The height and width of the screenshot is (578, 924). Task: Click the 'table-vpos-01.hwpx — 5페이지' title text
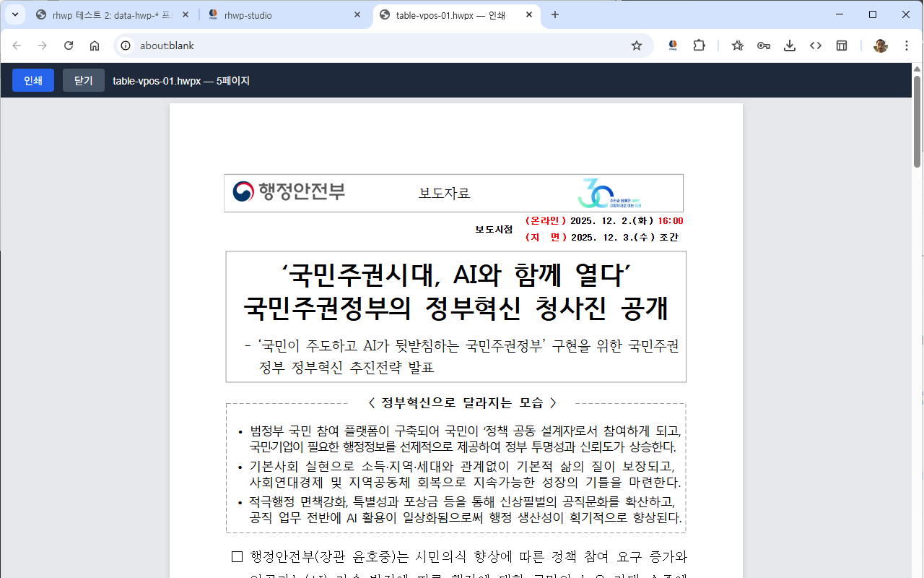pos(181,81)
